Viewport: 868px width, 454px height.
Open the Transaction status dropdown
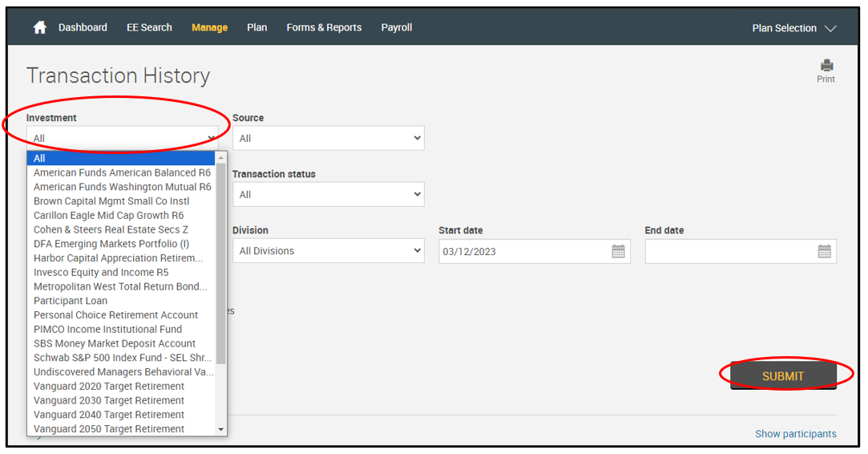(x=328, y=194)
